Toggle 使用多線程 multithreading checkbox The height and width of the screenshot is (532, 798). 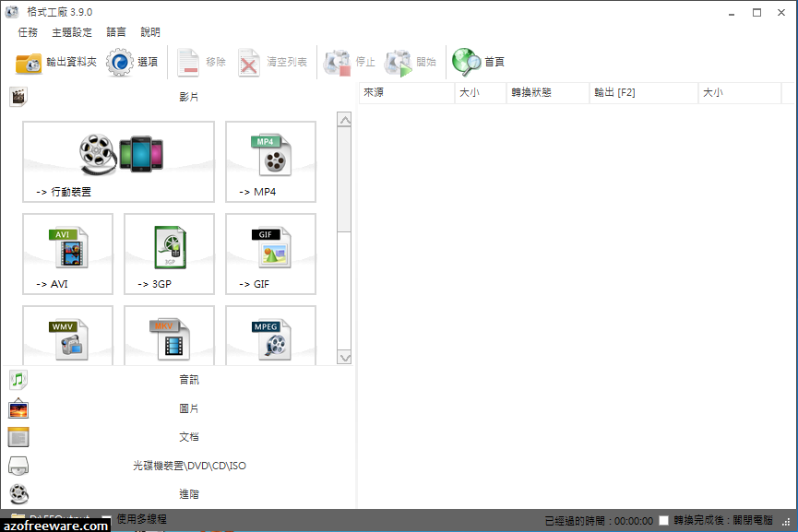[107, 519]
